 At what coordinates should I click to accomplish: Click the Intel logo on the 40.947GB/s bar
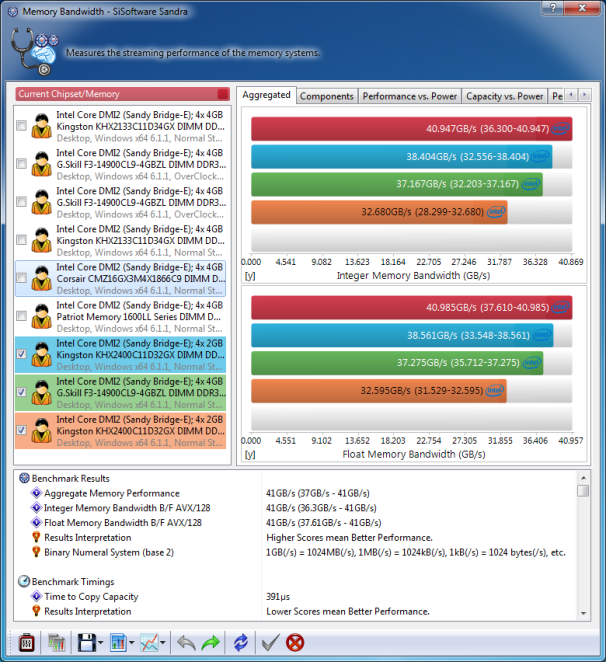pyautogui.click(x=561, y=128)
